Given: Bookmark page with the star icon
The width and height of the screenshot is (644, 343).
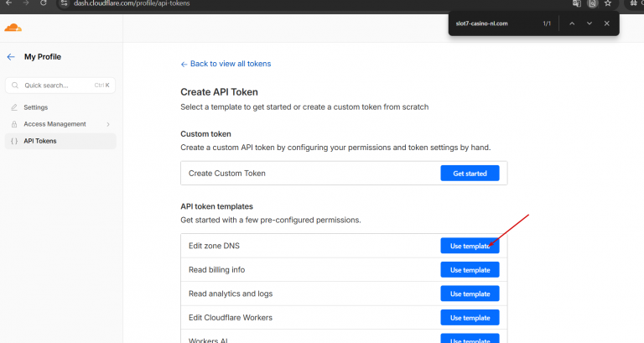Looking at the screenshot, I should 608,3.
